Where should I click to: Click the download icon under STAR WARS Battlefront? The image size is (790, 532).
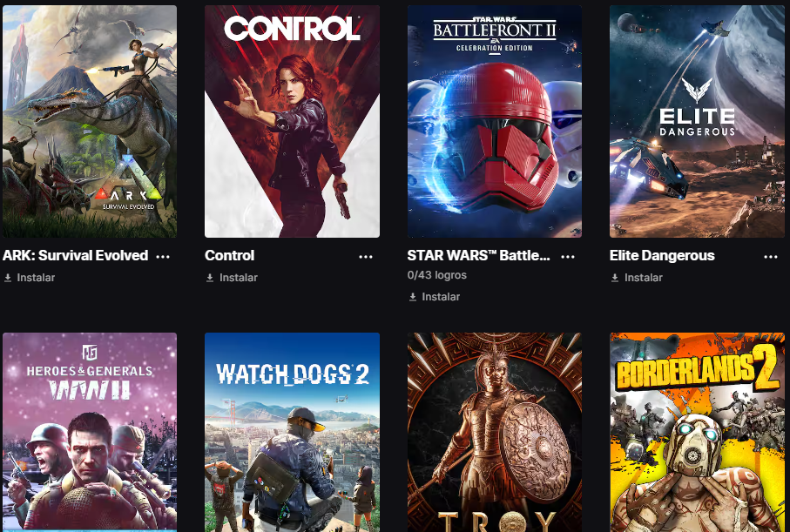(413, 297)
